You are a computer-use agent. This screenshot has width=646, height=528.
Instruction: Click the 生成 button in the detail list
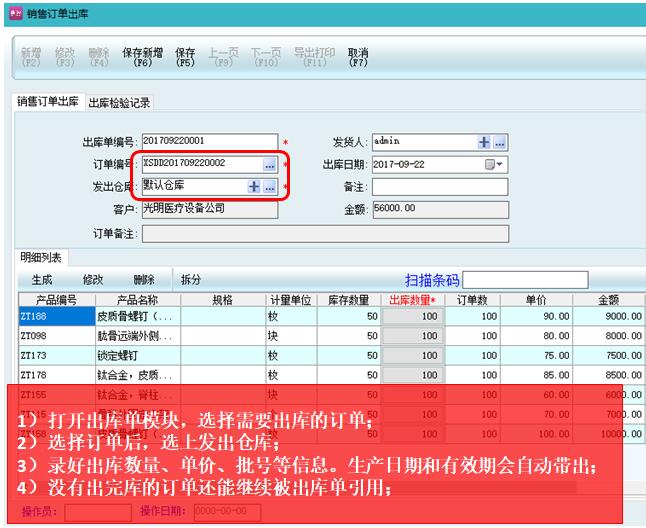42,280
